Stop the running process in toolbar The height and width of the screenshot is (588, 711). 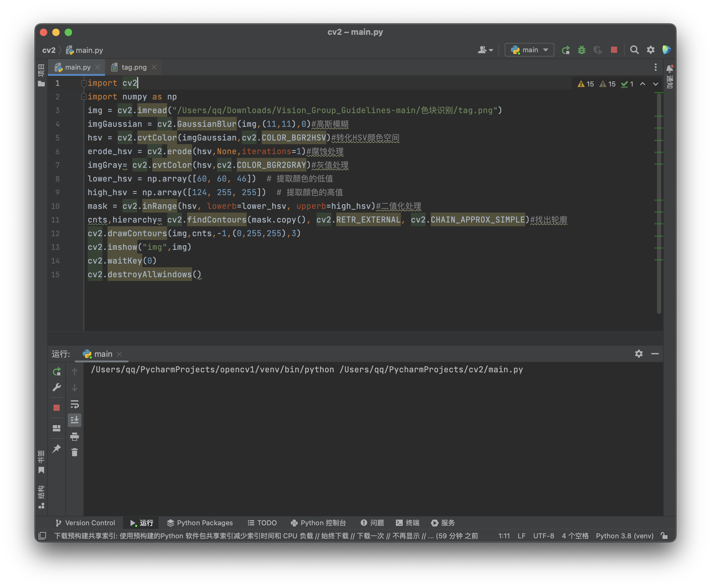click(613, 50)
